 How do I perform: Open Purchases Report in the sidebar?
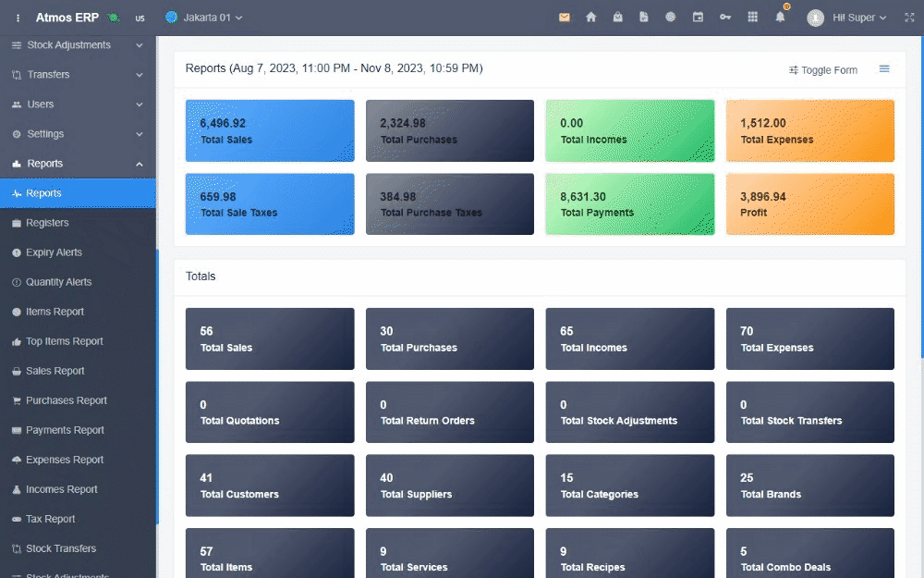78,400
